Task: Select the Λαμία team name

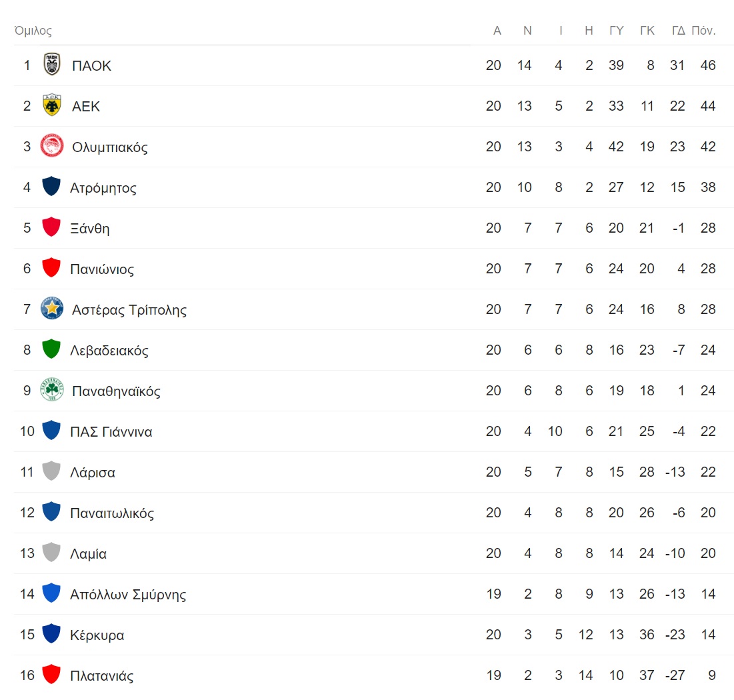Action: (88, 554)
